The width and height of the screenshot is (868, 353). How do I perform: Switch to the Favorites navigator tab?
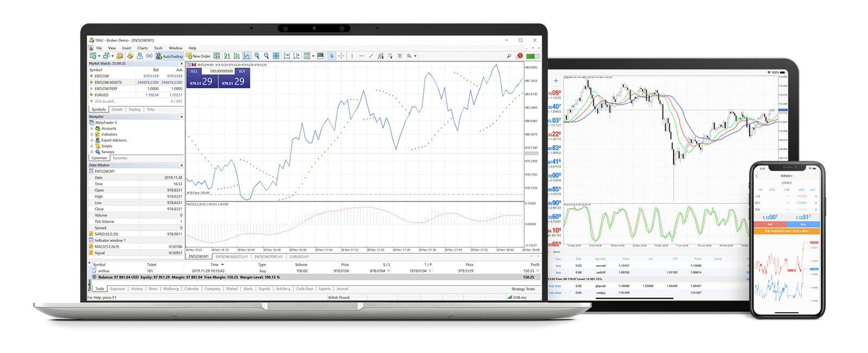[x=120, y=158]
